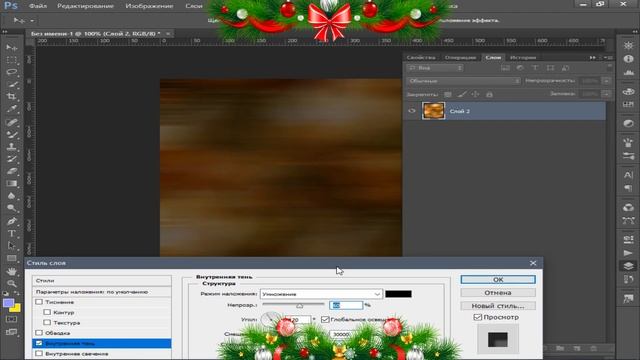The height and width of the screenshot is (360, 640).
Task: Click the Непрозр. opacity slider handle
Action: (x=300, y=305)
